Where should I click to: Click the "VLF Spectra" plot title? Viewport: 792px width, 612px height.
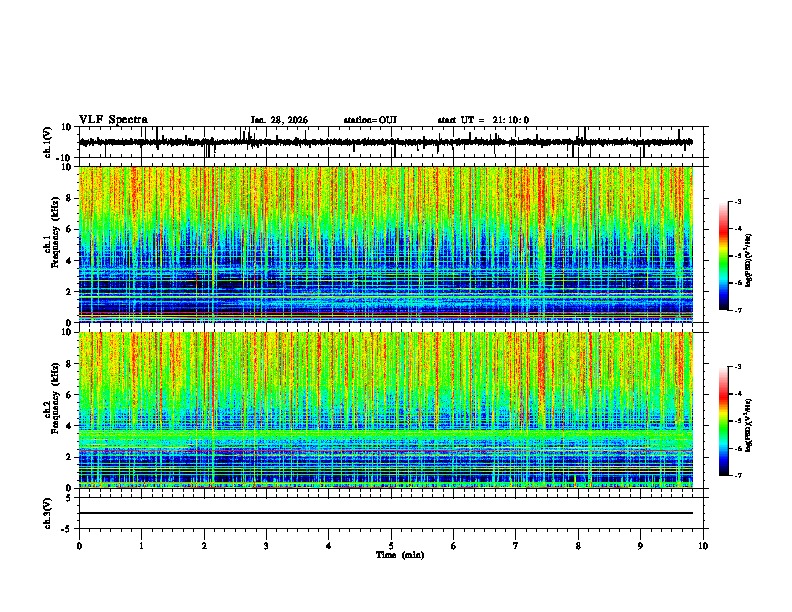[x=113, y=120]
